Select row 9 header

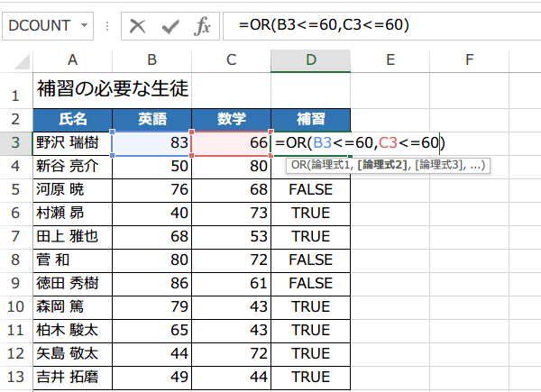pos(16,283)
